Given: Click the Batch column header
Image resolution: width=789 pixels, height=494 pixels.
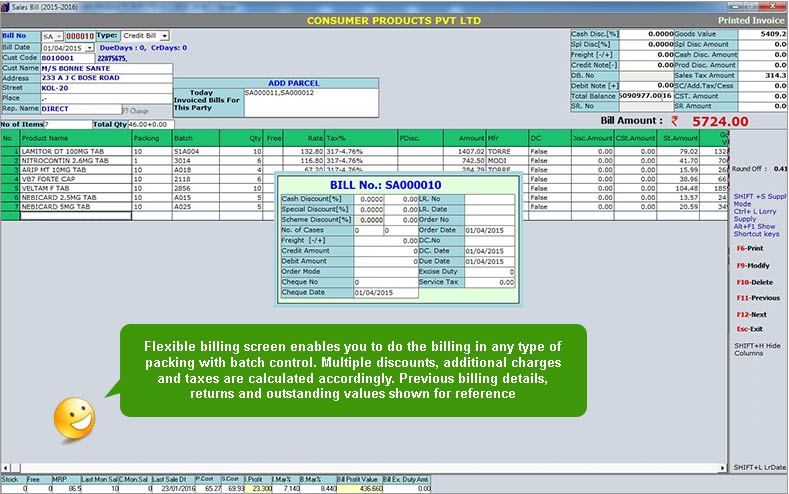Looking at the screenshot, I should 196,138.
